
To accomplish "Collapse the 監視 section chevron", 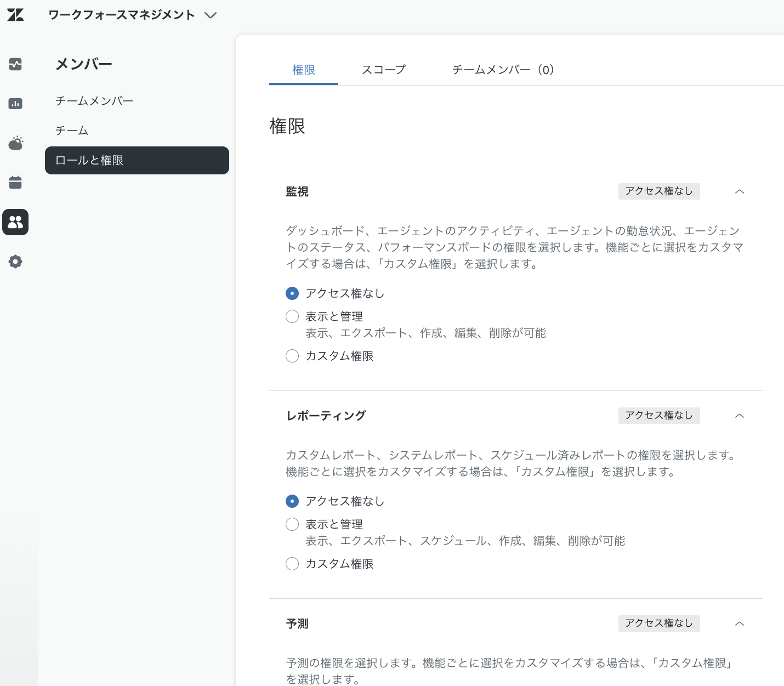I will tap(740, 191).
